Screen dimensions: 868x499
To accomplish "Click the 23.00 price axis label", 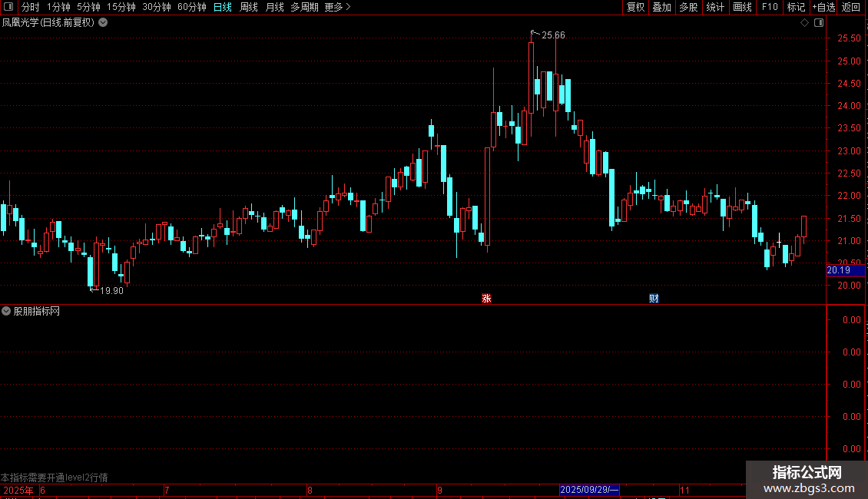I will click(x=849, y=150).
